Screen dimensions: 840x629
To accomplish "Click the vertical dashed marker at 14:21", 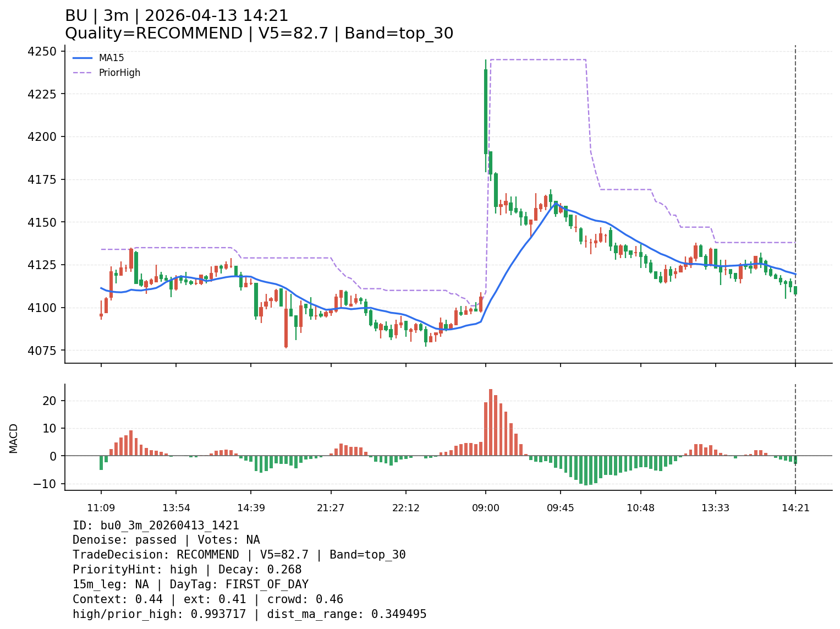I will 795,165.
